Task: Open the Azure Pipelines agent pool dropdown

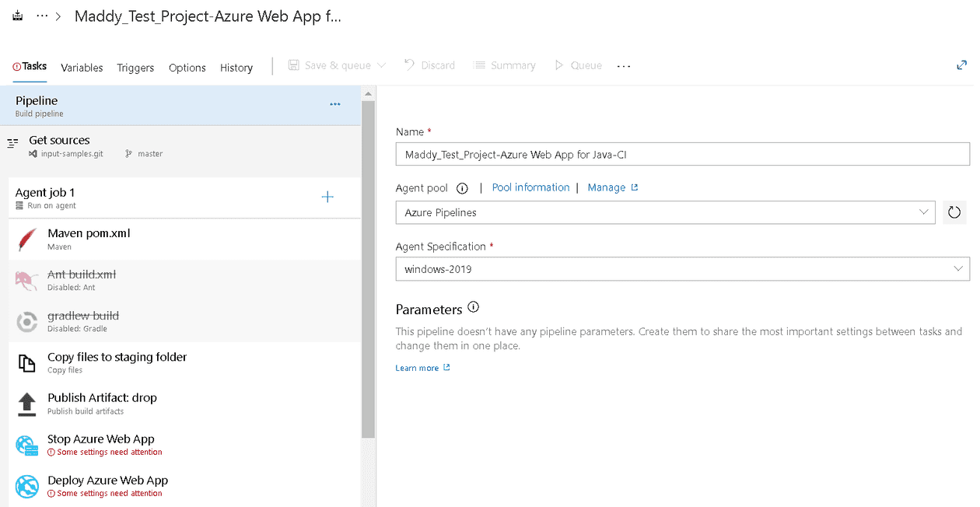Action: pyautogui.click(x=923, y=212)
